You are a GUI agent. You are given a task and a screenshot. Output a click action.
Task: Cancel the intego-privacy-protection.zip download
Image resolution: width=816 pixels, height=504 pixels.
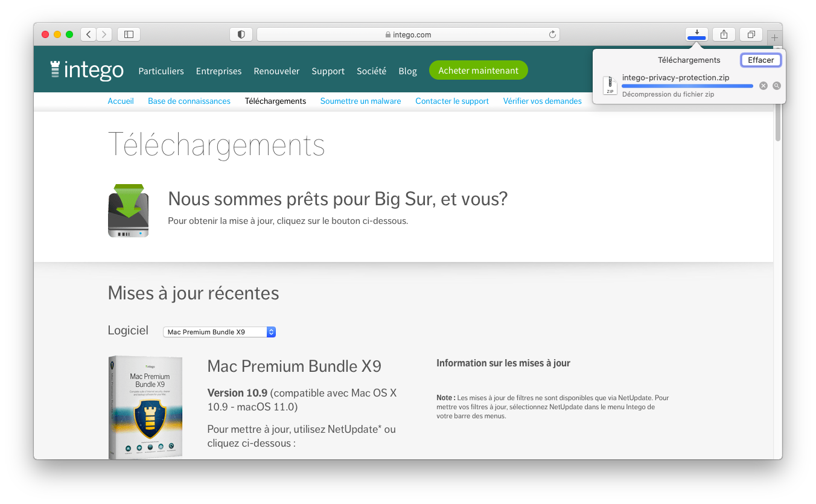(x=763, y=86)
